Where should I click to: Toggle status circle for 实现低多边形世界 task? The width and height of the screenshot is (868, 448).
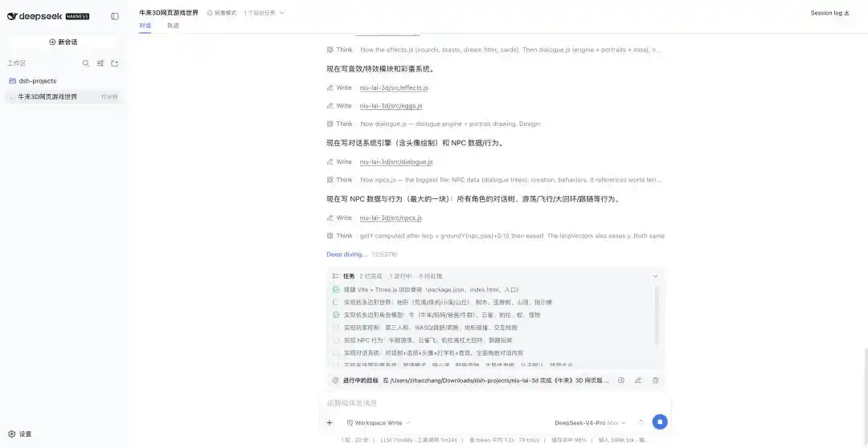coord(335,303)
